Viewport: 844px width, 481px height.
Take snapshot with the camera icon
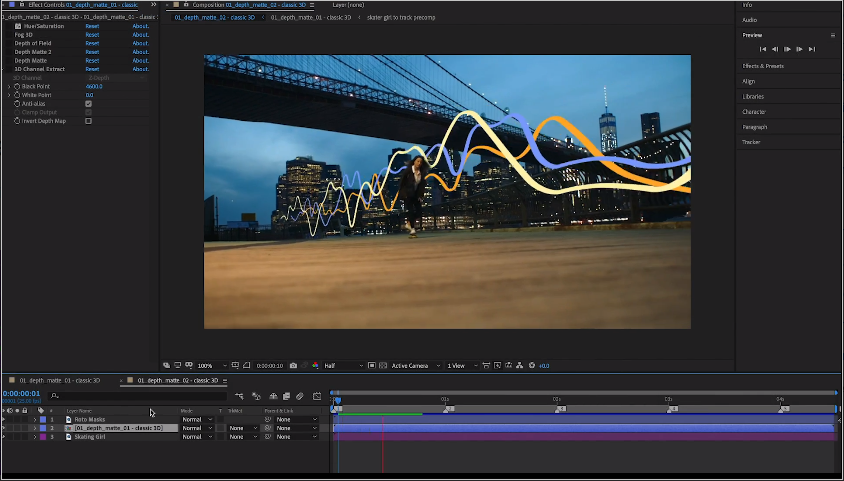coord(293,366)
